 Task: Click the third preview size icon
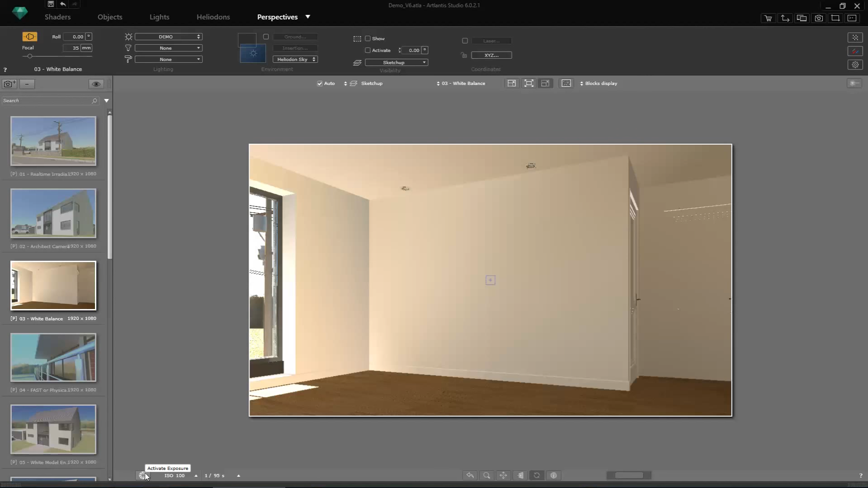(x=545, y=84)
